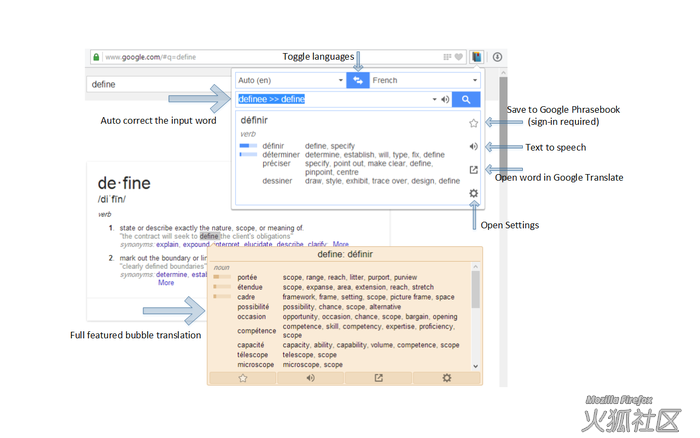Viewport: 700px width, 438px height.
Task: Click text to speech icon beside définir results
Action: (x=473, y=146)
